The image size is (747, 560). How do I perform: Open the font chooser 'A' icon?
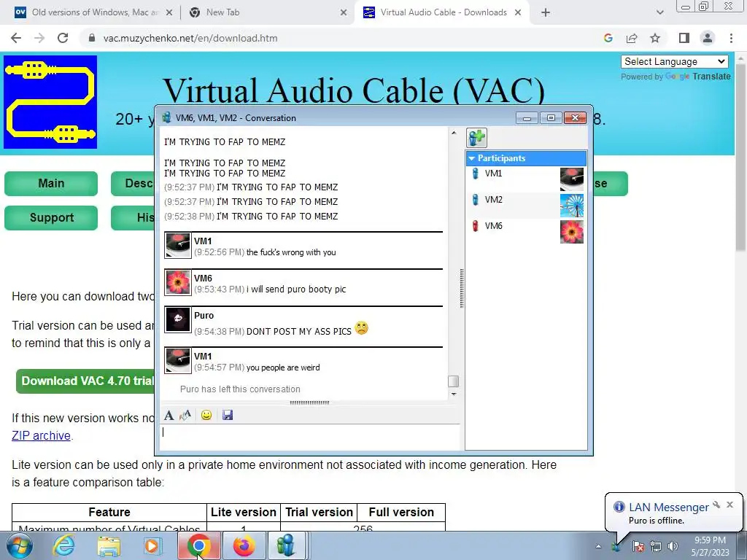169,415
